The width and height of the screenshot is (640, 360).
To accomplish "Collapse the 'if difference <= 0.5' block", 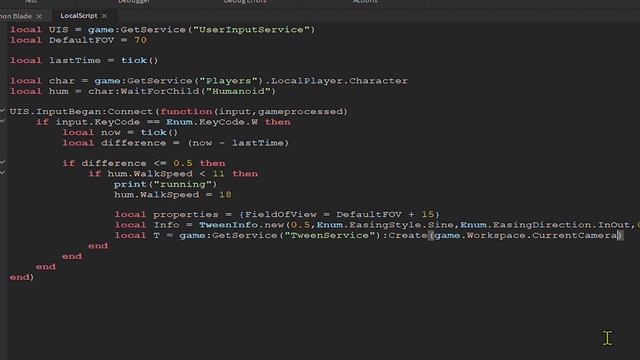I will click(x=2, y=162).
